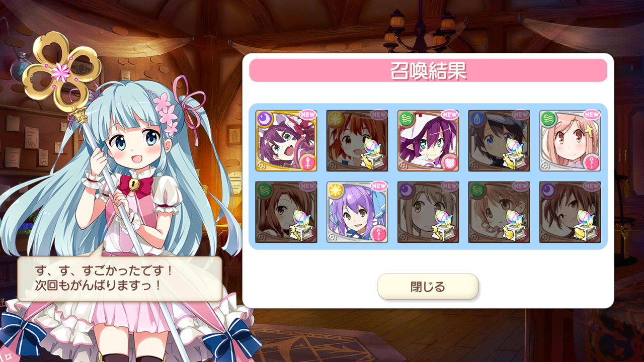Image resolution: width=644 pixels, height=362 pixels.
Task: Click the bottom-right moon element character card
Action: (x=570, y=212)
